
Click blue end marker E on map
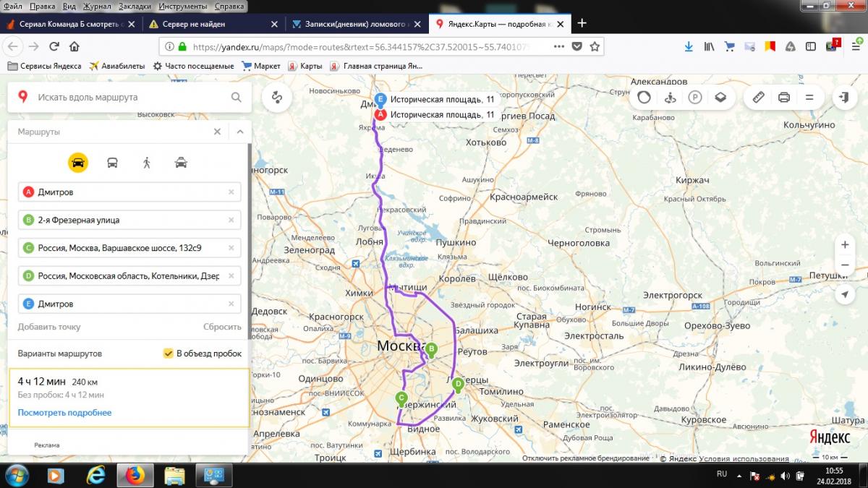[x=380, y=100]
